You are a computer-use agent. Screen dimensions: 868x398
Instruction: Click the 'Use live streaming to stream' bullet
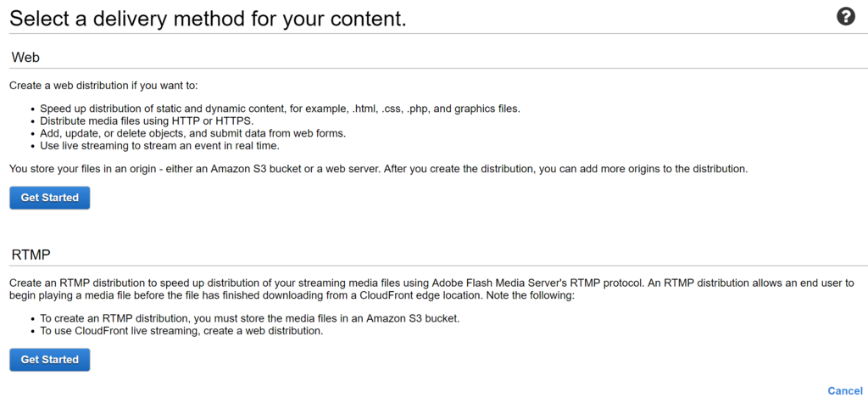[159, 145]
